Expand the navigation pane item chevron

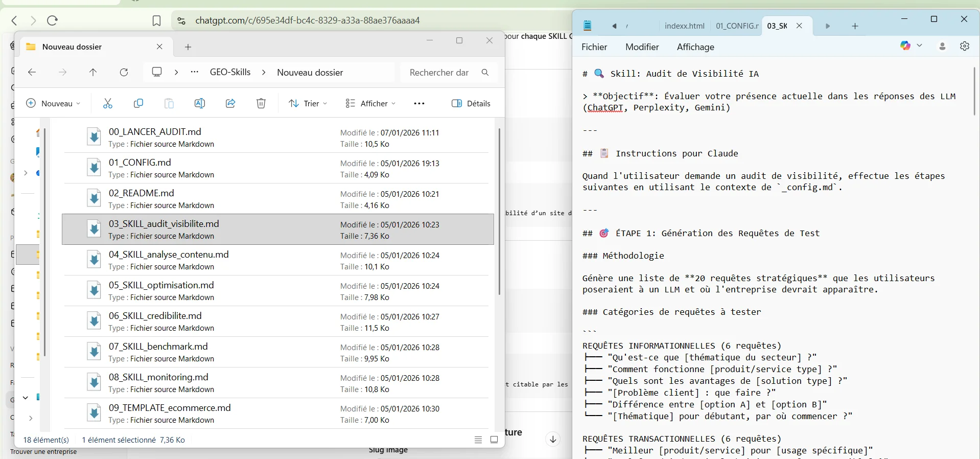coord(26,173)
